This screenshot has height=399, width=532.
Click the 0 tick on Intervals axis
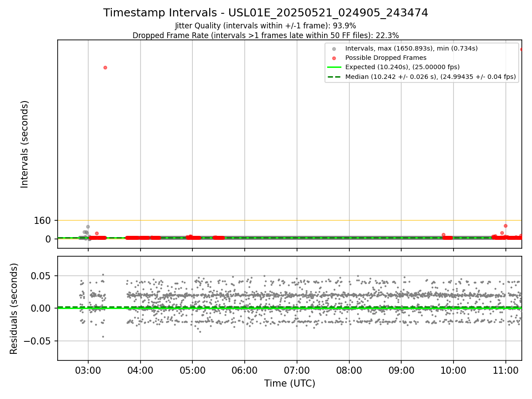point(49,239)
